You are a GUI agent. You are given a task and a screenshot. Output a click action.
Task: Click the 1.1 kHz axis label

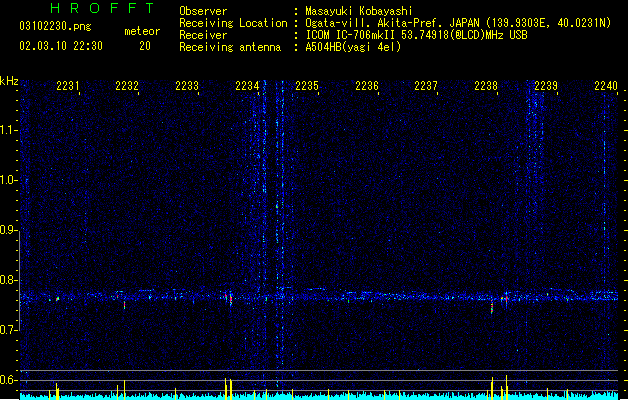tap(8, 130)
